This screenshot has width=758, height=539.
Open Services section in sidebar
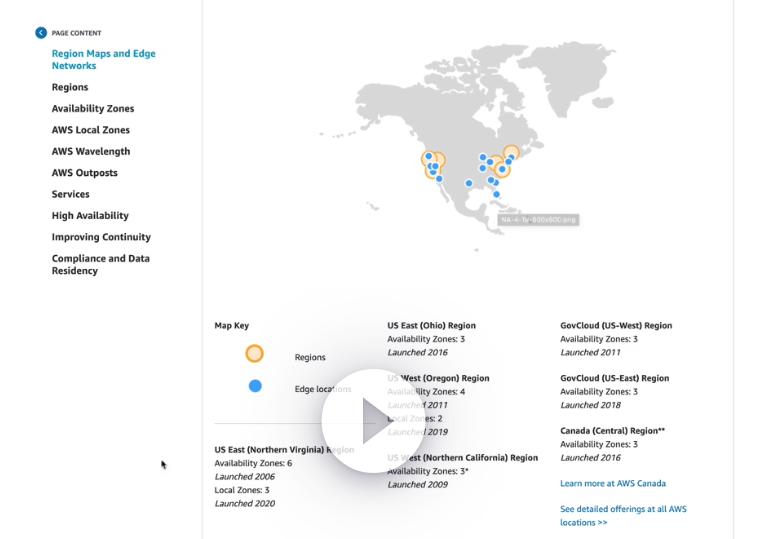(x=71, y=194)
